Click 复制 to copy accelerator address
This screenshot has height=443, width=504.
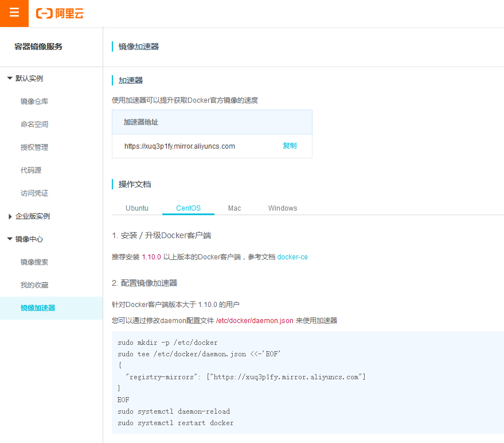290,146
